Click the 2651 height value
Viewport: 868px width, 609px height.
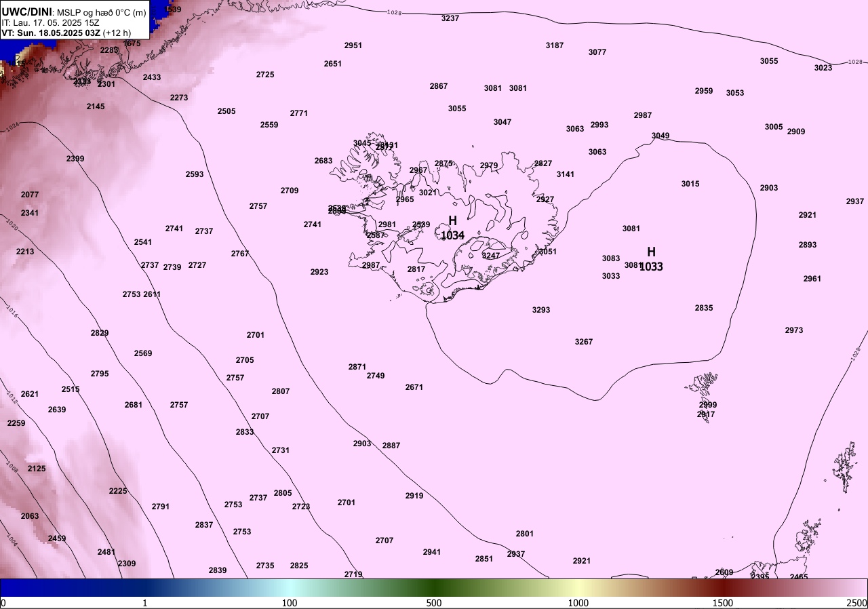pyautogui.click(x=333, y=64)
